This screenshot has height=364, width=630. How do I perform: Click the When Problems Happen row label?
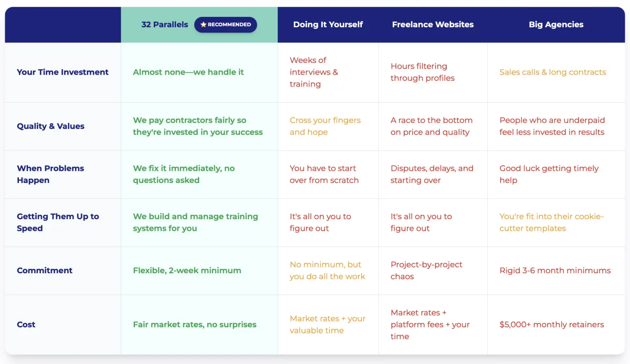pyautogui.click(x=50, y=174)
